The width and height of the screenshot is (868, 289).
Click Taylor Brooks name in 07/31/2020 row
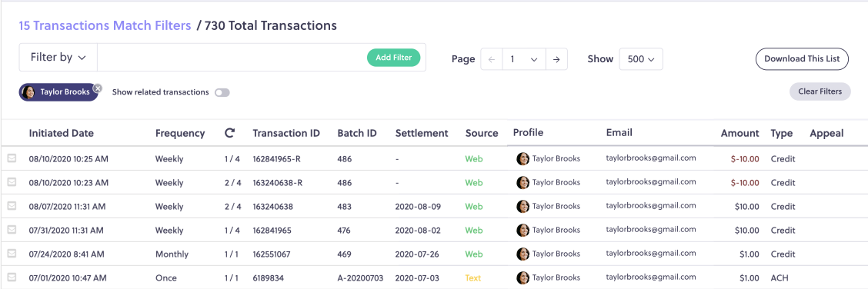[556, 230]
